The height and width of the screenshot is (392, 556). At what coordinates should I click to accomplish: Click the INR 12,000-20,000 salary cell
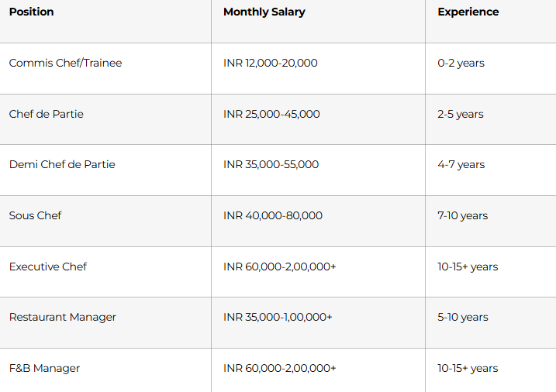click(270, 64)
